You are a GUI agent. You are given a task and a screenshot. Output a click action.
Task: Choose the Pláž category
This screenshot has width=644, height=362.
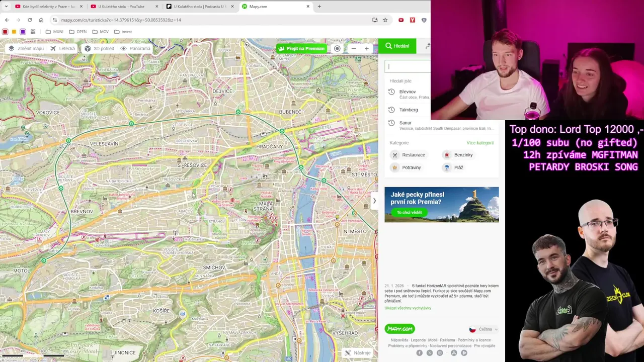coord(453,167)
